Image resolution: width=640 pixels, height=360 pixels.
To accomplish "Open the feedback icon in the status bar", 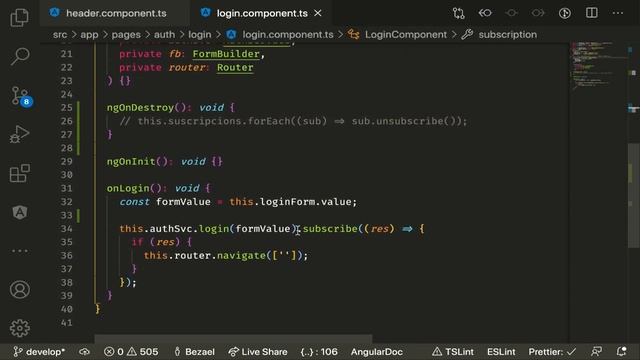I will tap(596, 351).
